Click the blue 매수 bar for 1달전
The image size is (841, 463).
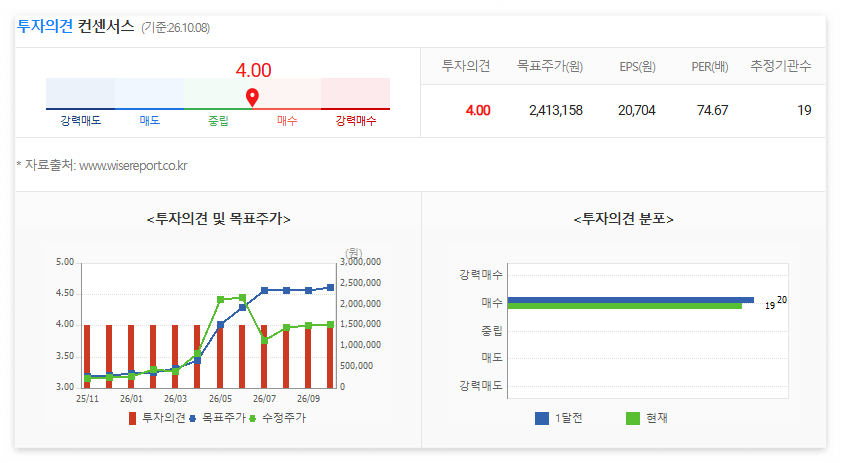[631, 300]
